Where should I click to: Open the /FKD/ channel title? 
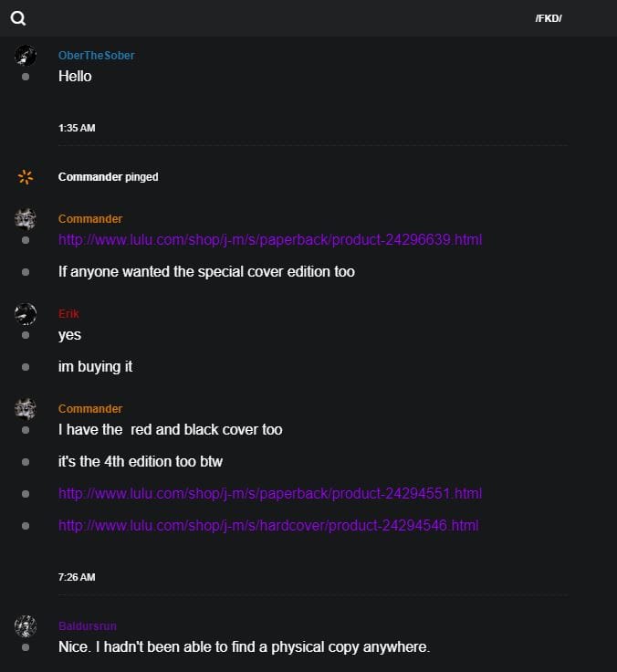tap(549, 18)
